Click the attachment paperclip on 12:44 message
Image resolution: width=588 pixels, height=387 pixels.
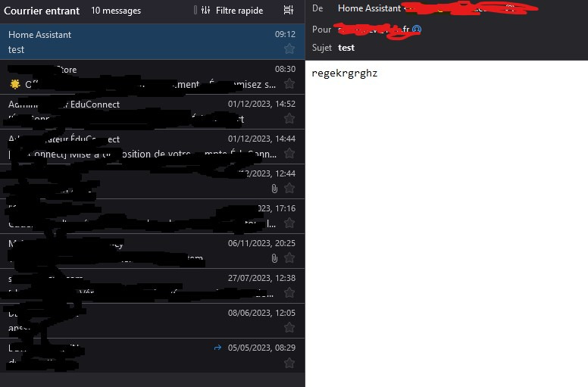(x=274, y=189)
